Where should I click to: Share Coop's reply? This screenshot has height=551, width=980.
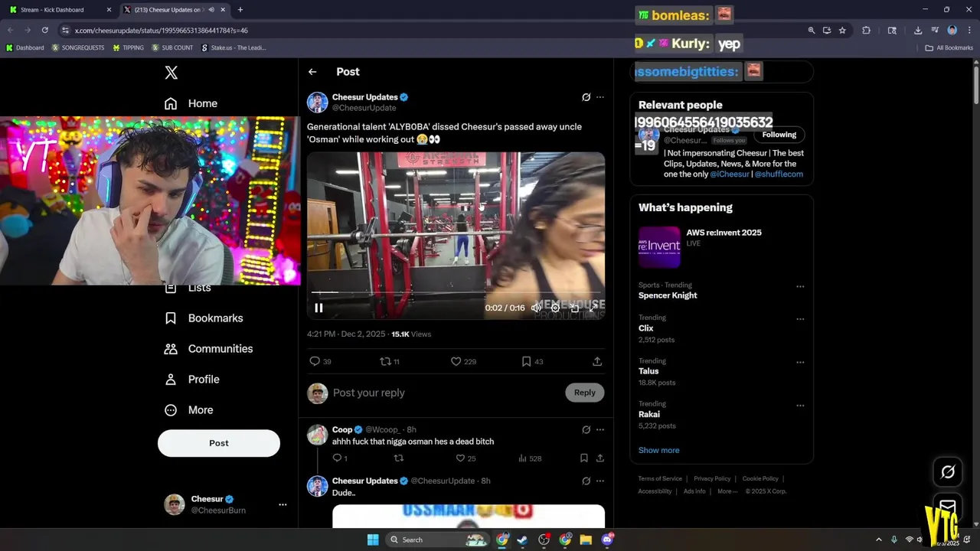[x=599, y=458]
